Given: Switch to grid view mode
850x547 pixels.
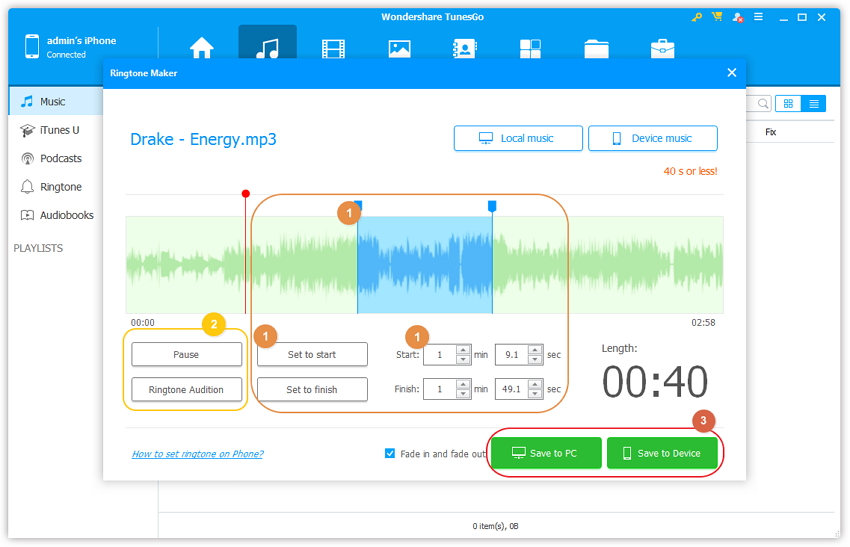Looking at the screenshot, I should coord(788,103).
